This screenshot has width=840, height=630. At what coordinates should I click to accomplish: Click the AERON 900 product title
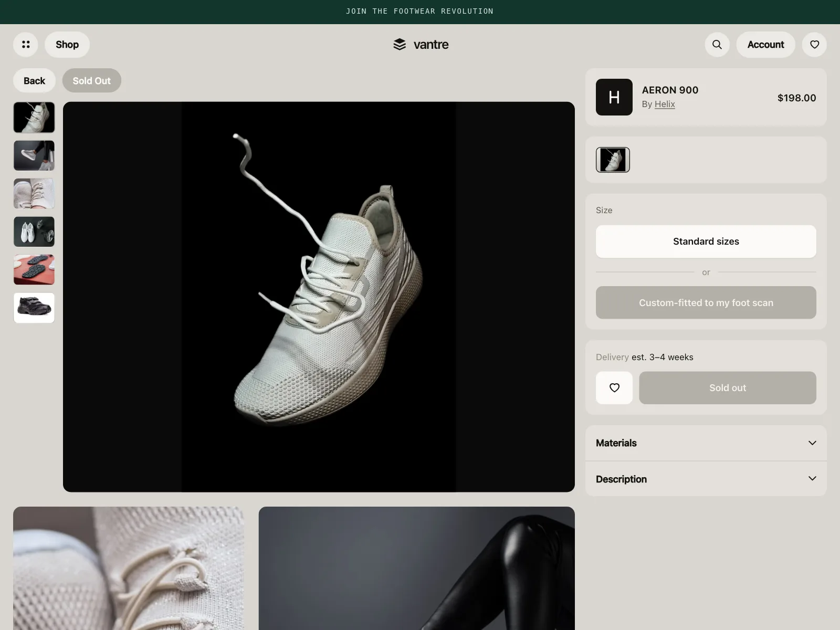670,90
